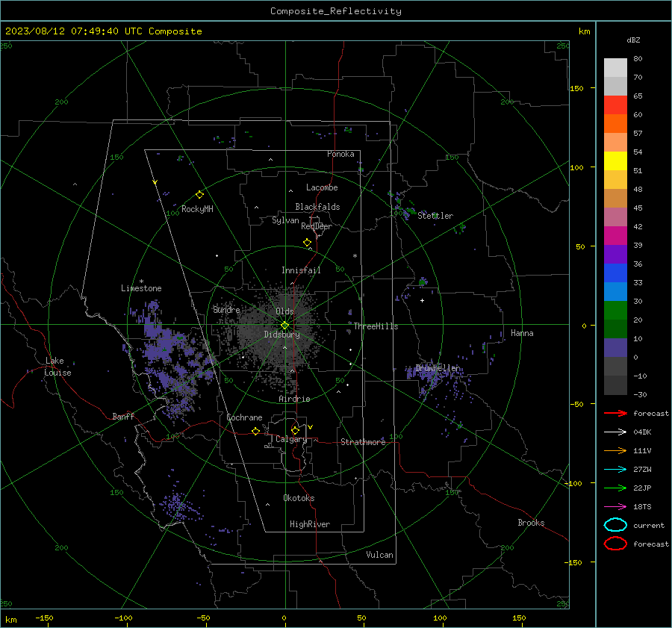Click the red swatch between 65 and 60 dBZ
This screenshot has height=628, width=672.
[x=615, y=105]
